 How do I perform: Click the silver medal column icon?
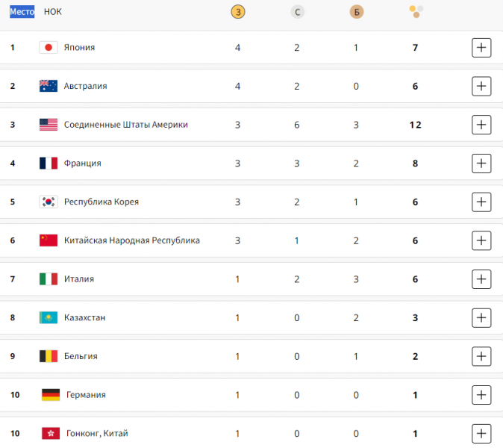click(x=297, y=12)
